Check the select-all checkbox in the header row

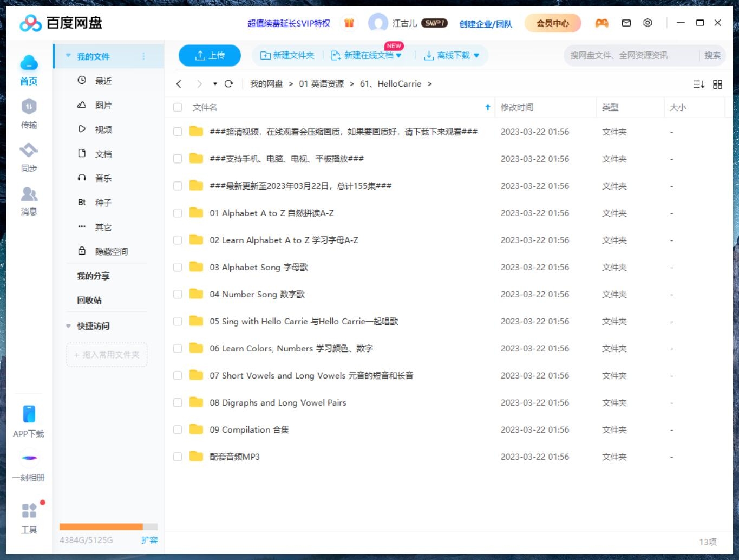point(178,107)
